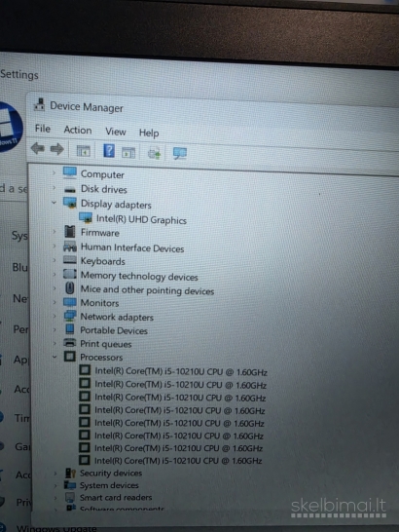This screenshot has height=532, width=399.
Task: Click the Intel(R) UHD Graphics device icon
Action: (x=86, y=217)
